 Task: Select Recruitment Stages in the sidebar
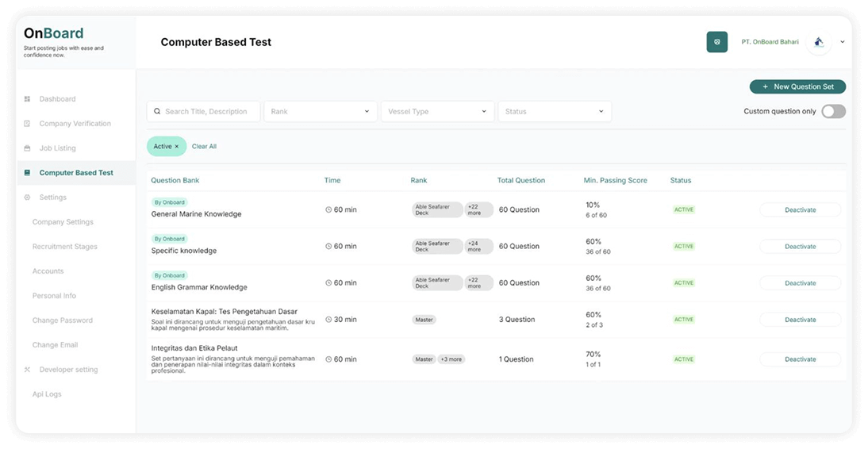(x=65, y=247)
